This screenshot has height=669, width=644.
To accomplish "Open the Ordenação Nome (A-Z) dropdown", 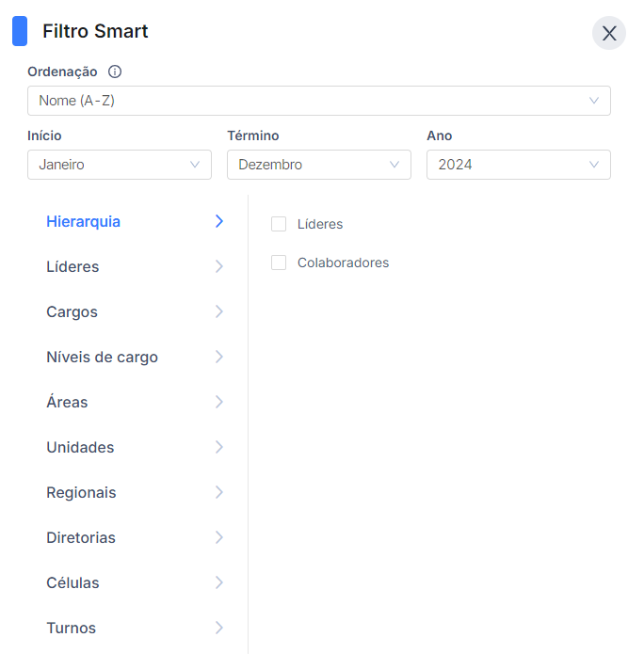I will 319,101.
